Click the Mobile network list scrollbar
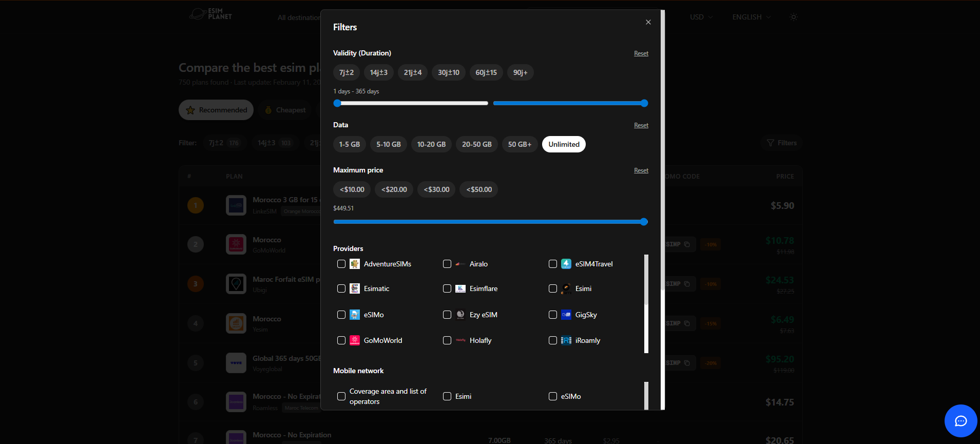Viewport: 980px width, 444px height. pyautogui.click(x=646, y=396)
